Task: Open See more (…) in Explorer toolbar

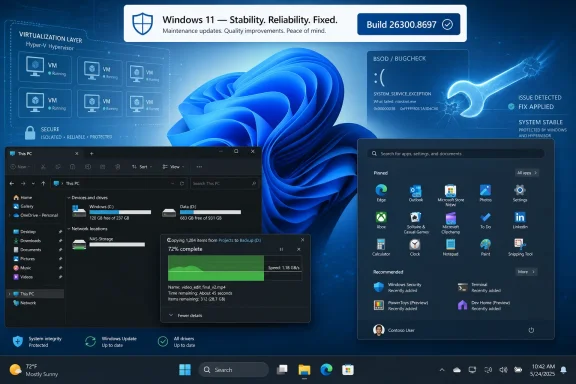Action: 199,167
